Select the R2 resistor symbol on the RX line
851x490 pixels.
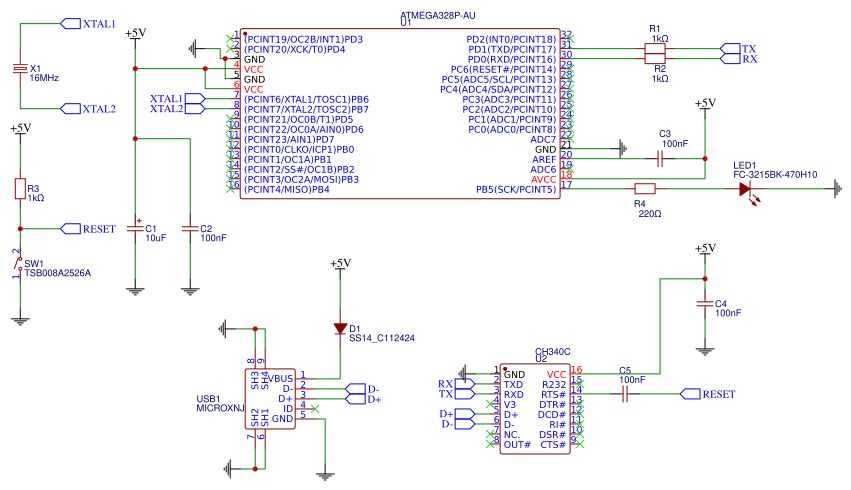click(x=655, y=59)
